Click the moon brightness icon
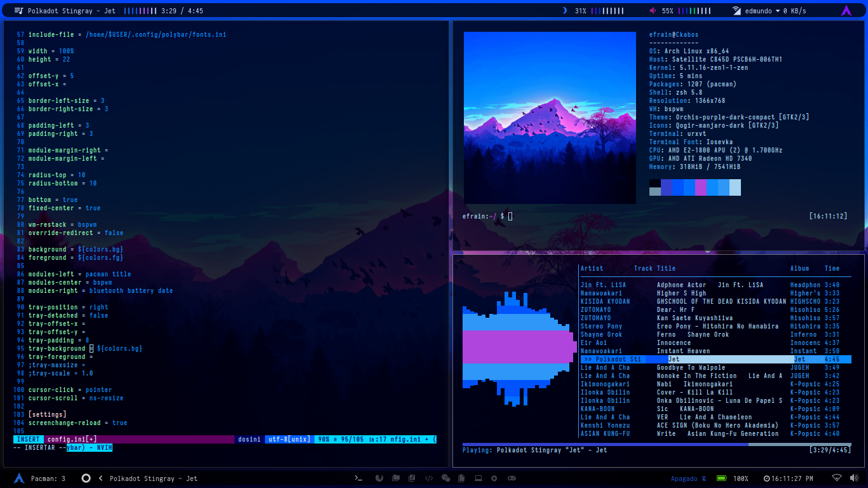Screen dimensions: 868x488 pos(564,11)
